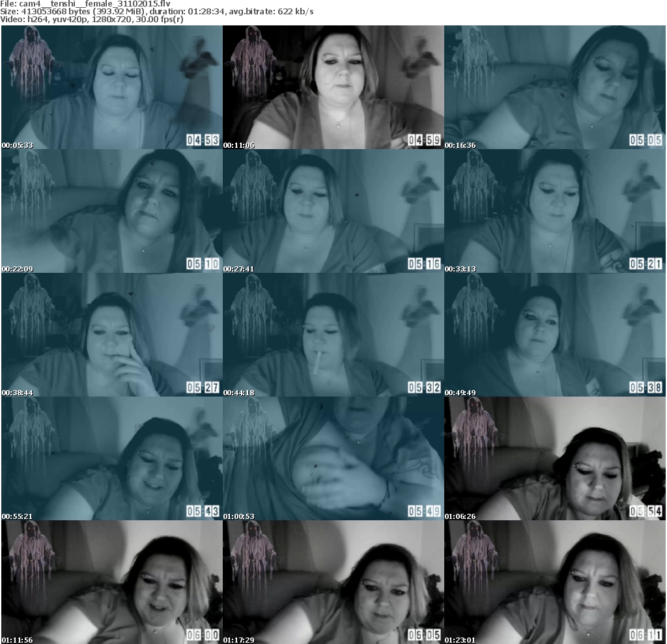Click the timestamp label '01:17:29'
This screenshot has width=667, height=644.
click(239, 639)
